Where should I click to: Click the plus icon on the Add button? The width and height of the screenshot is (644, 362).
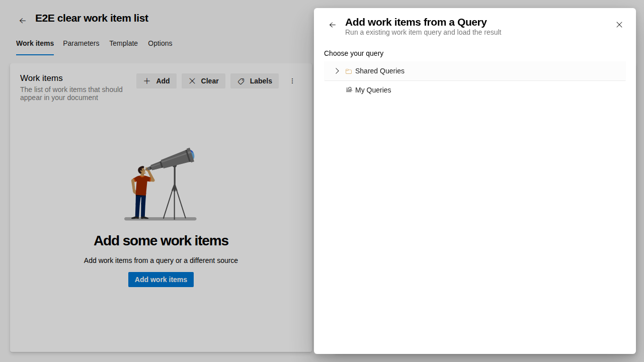click(146, 81)
